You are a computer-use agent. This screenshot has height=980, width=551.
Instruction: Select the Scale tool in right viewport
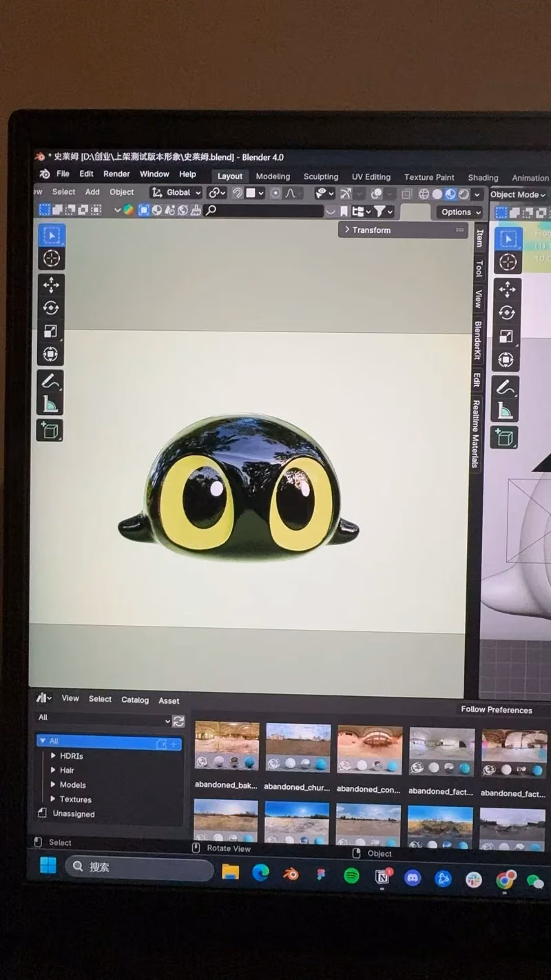(507, 336)
